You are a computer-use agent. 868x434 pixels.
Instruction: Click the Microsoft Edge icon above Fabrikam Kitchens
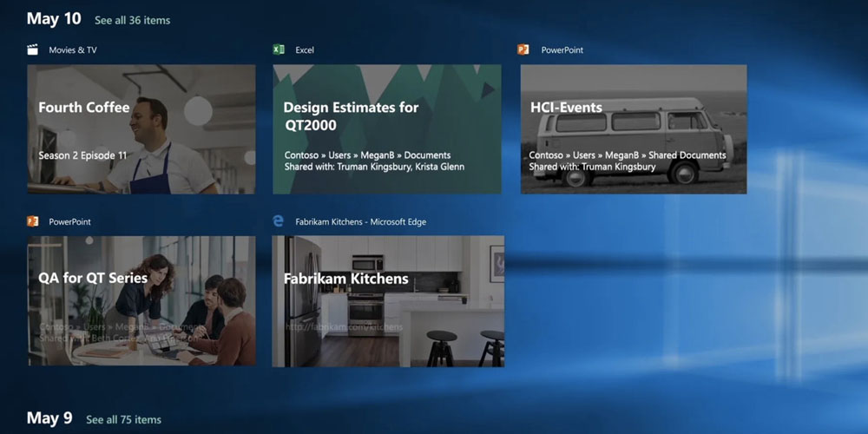point(279,221)
